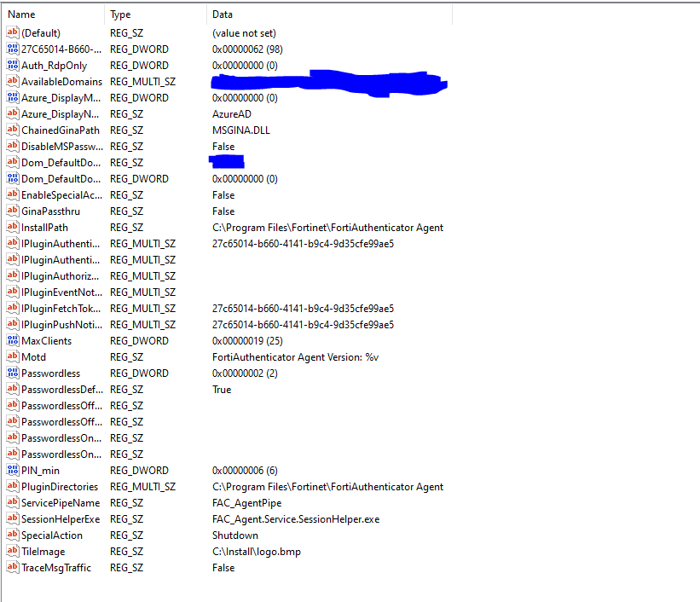Click the REG_DWORD type in Dom_DefaultDo... row
Screen dimensions: 700x602
tap(139, 179)
